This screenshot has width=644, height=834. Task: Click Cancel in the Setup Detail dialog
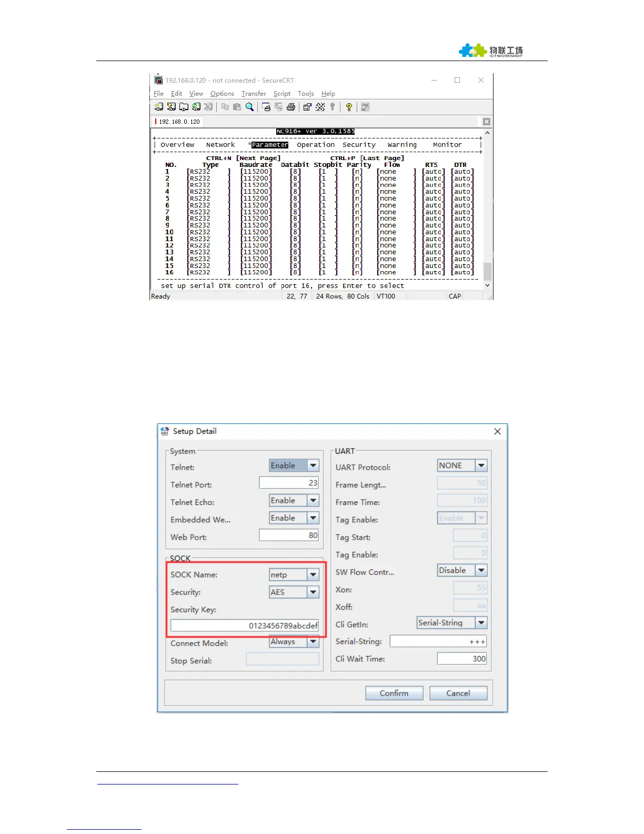(458, 693)
